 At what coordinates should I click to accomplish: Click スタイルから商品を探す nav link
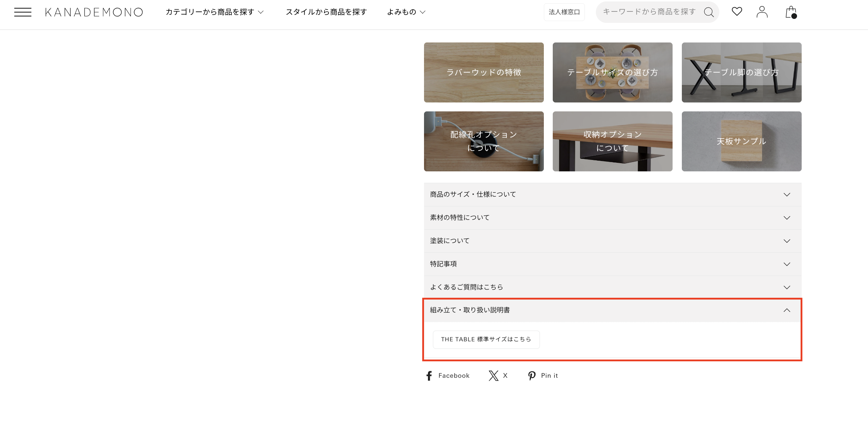326,12
